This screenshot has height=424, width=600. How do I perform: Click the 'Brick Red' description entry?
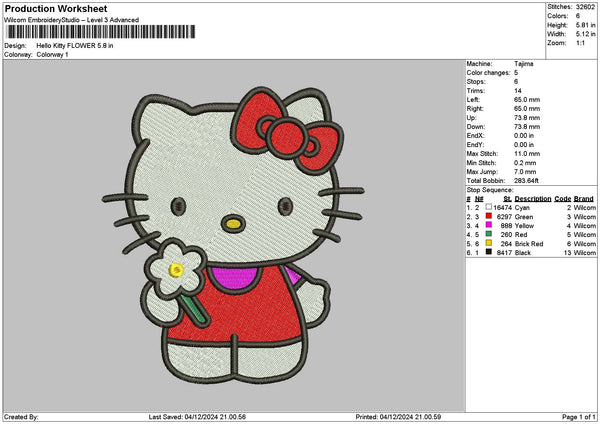529,244
